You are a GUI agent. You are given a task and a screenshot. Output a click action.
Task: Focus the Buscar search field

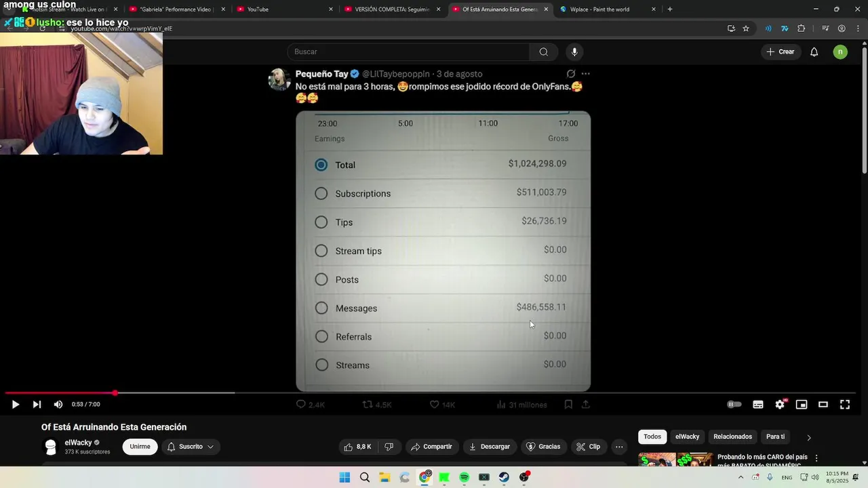coord(408,52)
